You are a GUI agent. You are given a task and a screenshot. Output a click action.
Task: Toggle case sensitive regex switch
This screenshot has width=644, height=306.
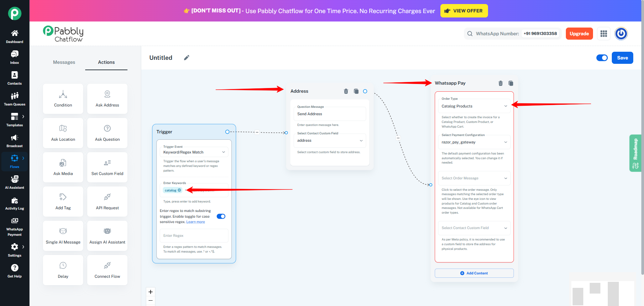tap(221, 216)
